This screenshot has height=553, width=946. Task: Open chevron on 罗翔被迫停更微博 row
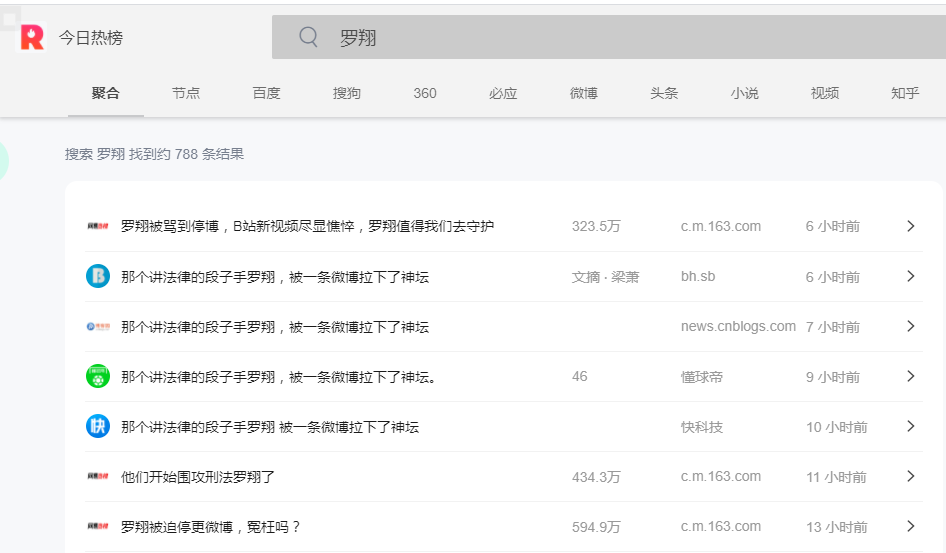point(911,526)
